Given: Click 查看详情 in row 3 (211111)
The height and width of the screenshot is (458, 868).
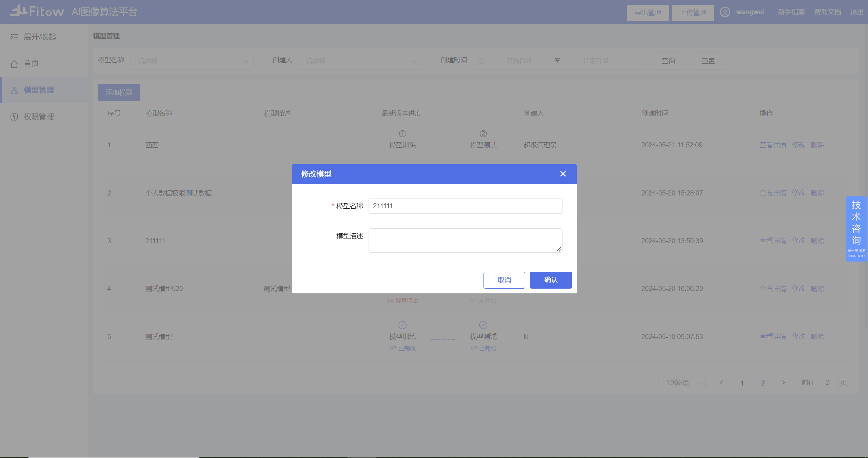Looking at the screenshot, I should tap(773, 241).
